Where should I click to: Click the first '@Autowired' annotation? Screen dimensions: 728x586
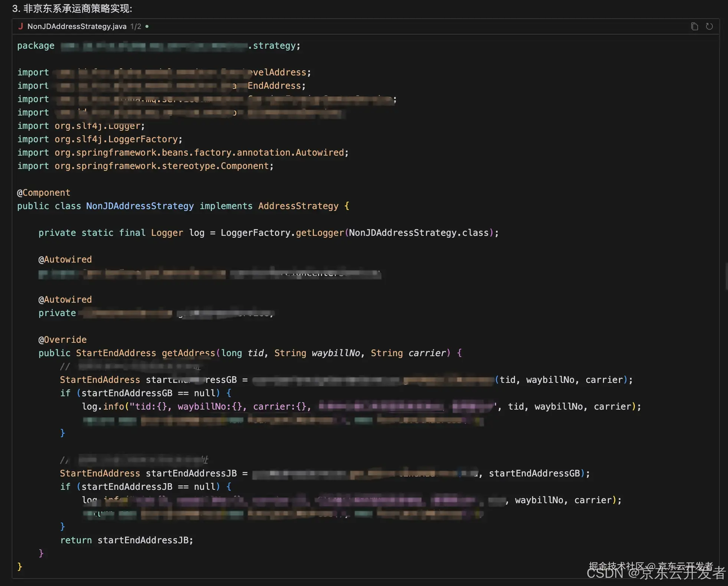pos(65,260)
